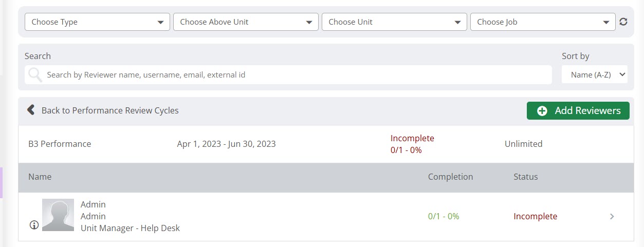Click the plus icon on Add Reviewers
This screenshot has height=247, width=644.
pos(542,111)
